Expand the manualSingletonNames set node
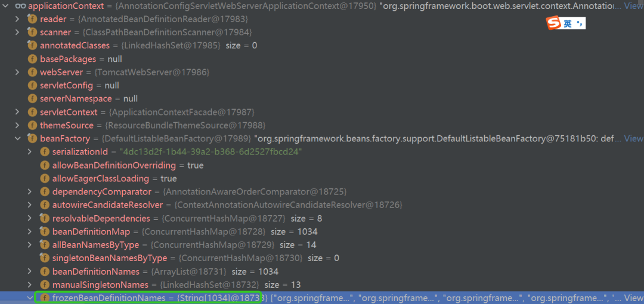644x304 pixels. tap(30, 285)
